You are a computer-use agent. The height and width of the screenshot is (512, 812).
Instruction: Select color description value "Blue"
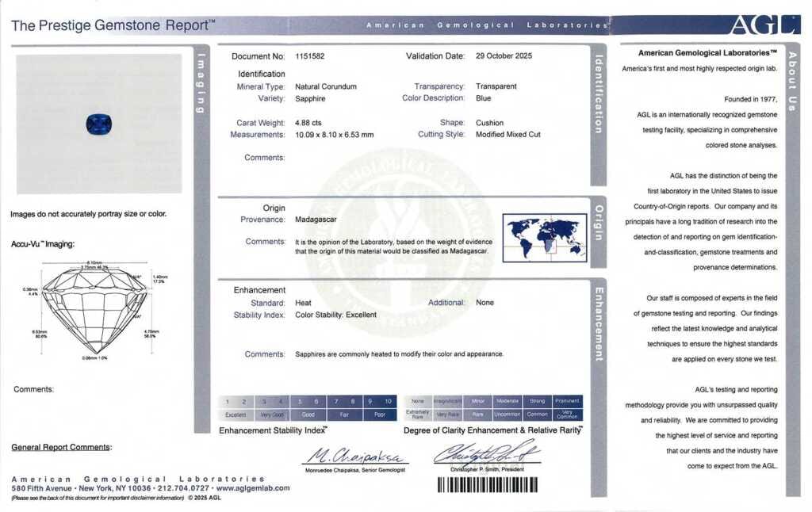[x=483, y=97]
